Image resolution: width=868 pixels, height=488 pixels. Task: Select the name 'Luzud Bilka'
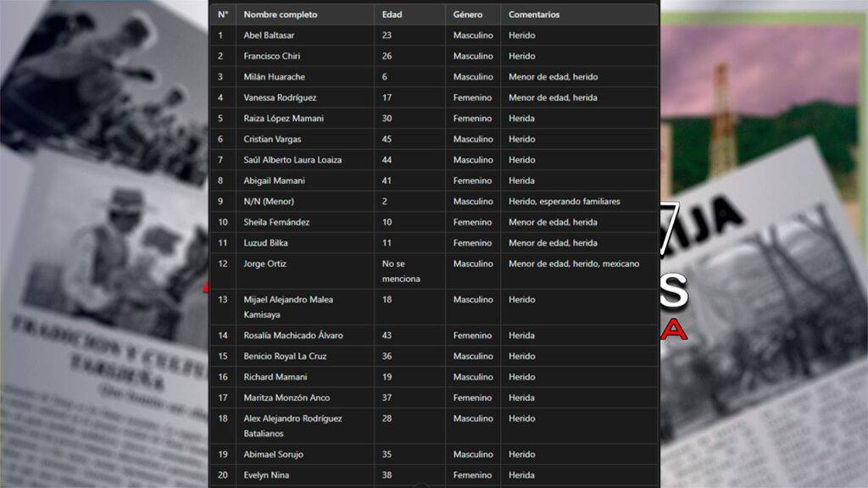[265, 243]
